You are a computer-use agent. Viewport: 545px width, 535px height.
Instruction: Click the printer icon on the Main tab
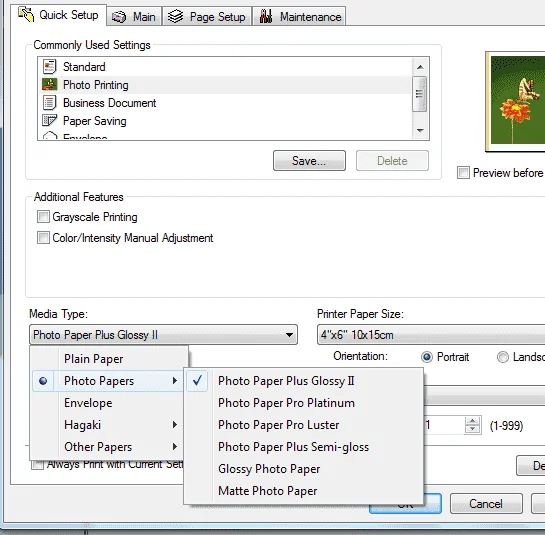click(x=119, y=17)
